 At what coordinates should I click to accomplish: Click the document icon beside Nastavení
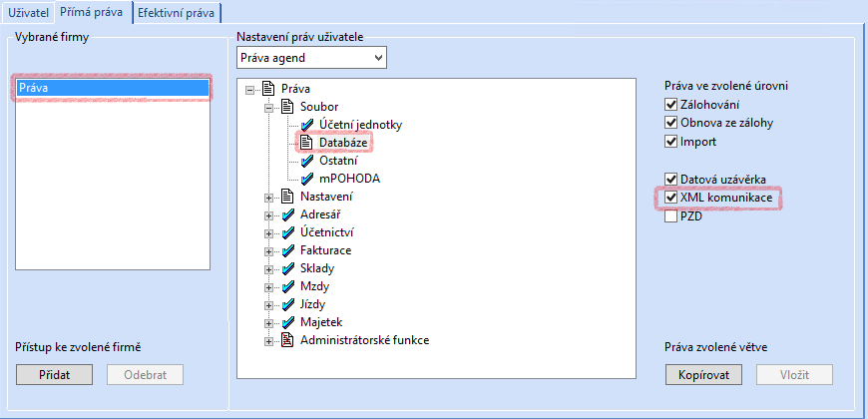pyautogui.click(x=288, y=197)
